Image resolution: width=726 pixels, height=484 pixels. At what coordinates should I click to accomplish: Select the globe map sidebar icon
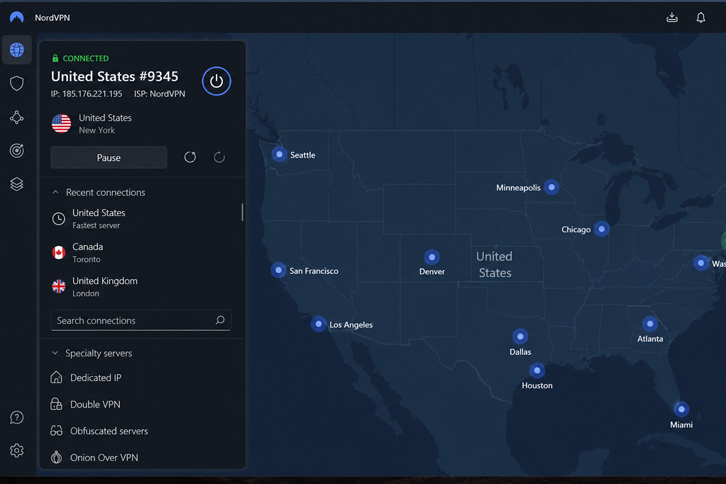click(x=17, y=50)
